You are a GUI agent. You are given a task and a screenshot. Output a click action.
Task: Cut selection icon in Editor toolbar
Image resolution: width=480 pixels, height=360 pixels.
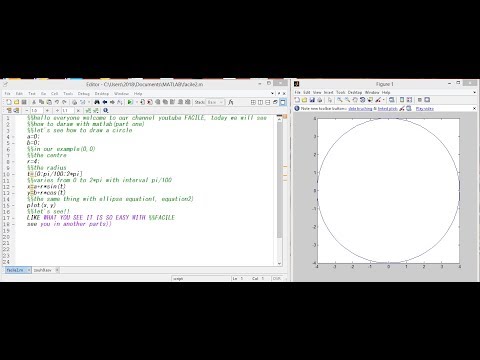click(x=34, y=102)
